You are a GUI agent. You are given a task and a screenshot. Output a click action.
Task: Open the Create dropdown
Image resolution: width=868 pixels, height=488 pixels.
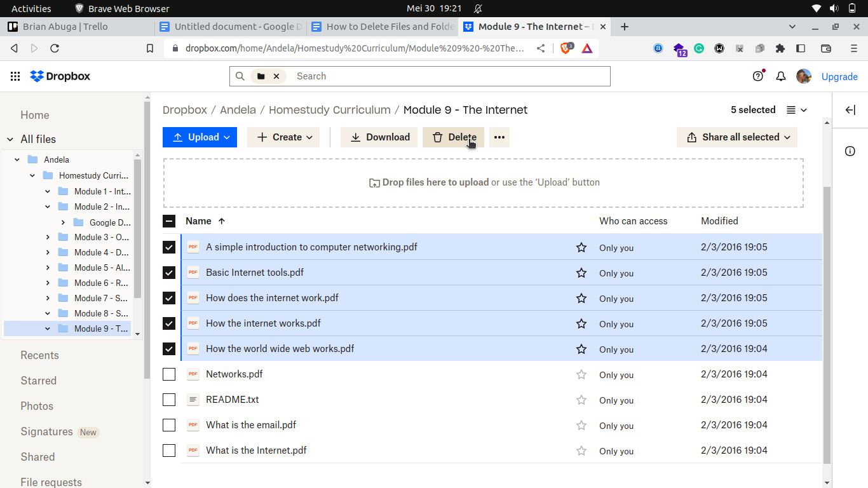coord(283,137)
